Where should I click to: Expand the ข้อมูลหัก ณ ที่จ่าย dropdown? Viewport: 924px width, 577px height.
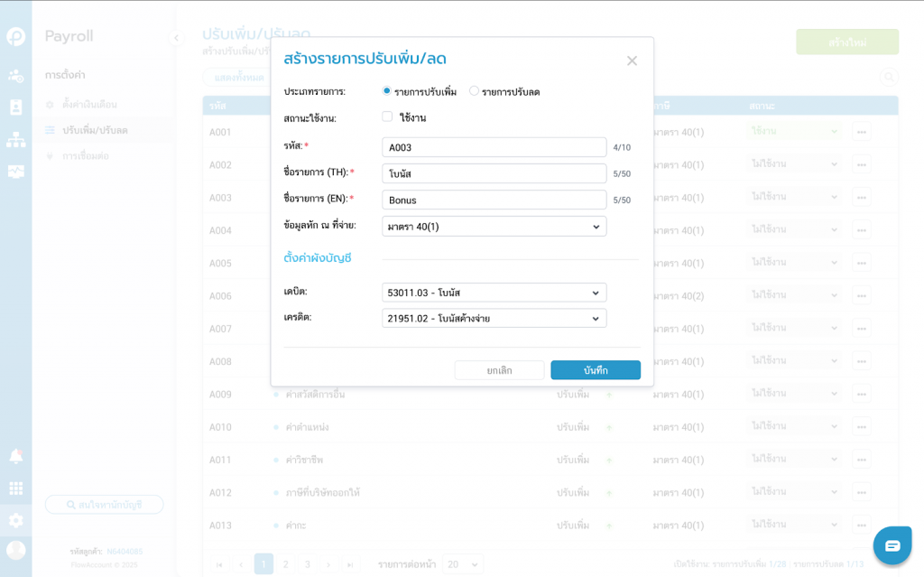[494, 227]
